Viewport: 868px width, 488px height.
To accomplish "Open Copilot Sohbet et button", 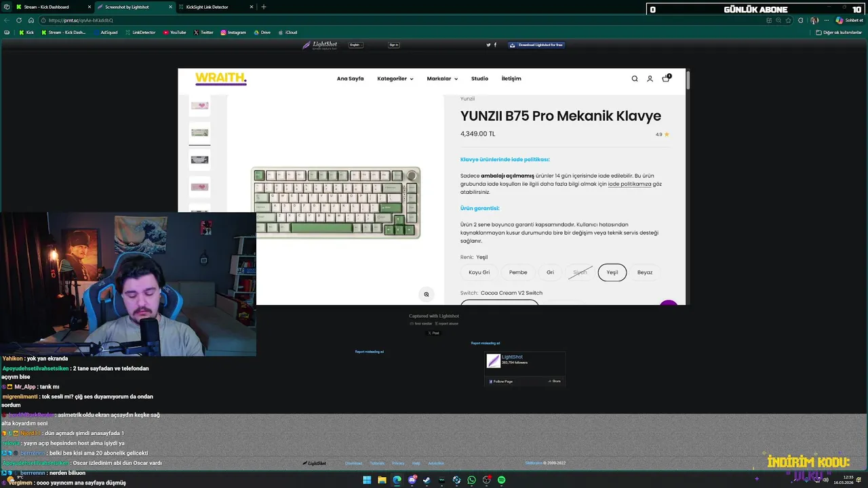I will [x=849, y=20].
